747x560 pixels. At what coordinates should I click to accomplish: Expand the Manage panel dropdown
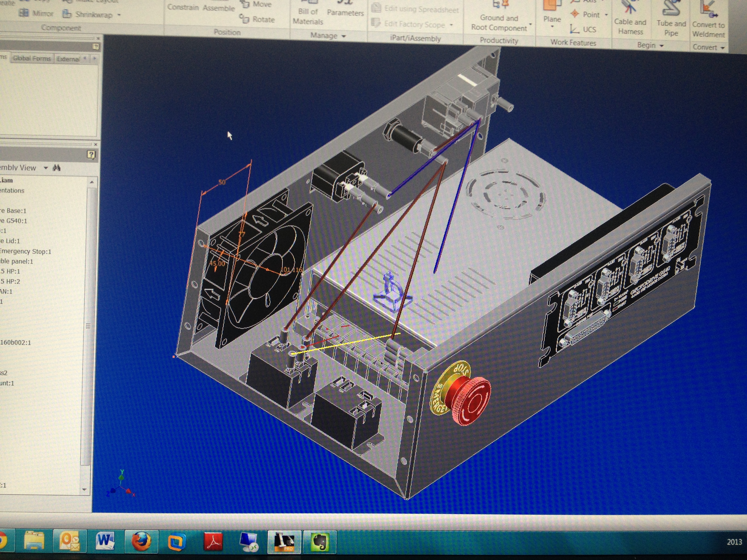[344, 36]
